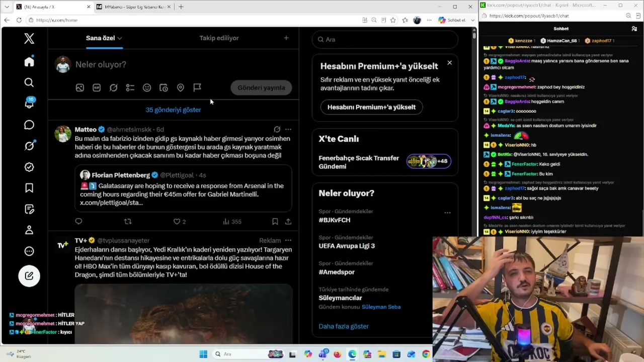The image size is (644, 362).
Task: Open the UEFA Avrupa Ligi 3 trend
Action: pos(347,246)
